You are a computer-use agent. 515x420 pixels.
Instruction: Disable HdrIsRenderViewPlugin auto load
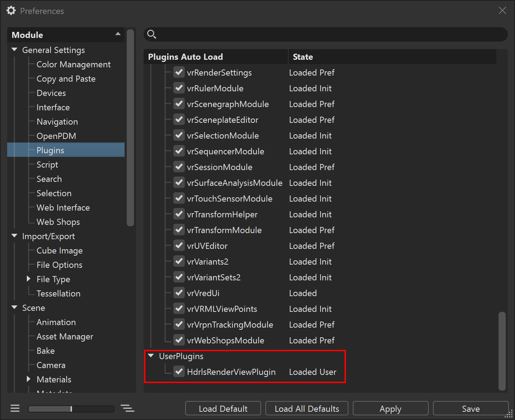click(179, 372)
